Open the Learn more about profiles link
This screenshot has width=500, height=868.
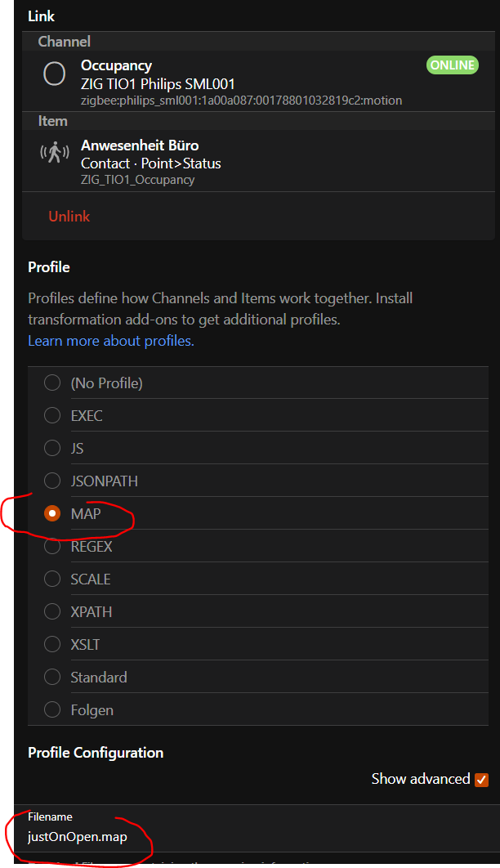coord(111,341)
